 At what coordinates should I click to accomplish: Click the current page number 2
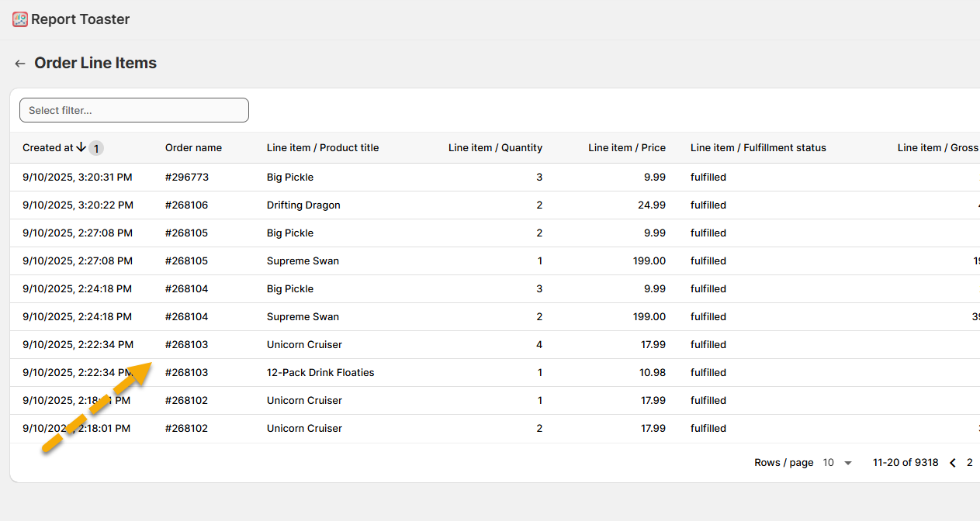969,463
